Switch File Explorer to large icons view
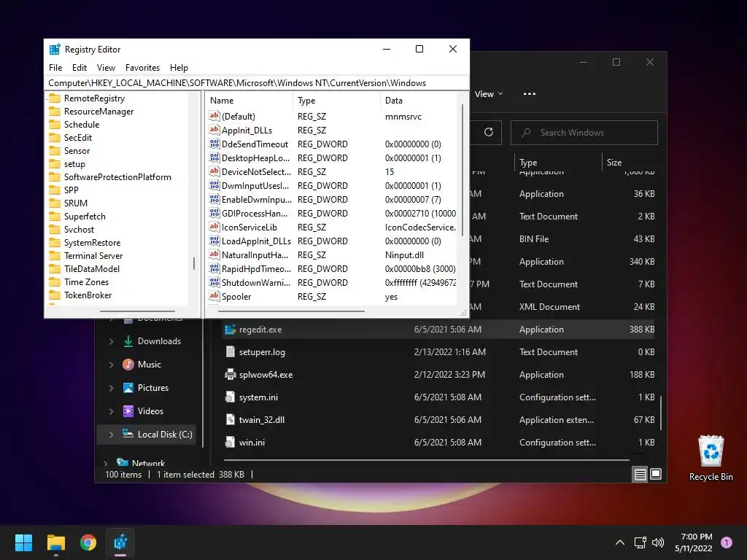This screenshot has width=747, height=560. coord(656,474)
